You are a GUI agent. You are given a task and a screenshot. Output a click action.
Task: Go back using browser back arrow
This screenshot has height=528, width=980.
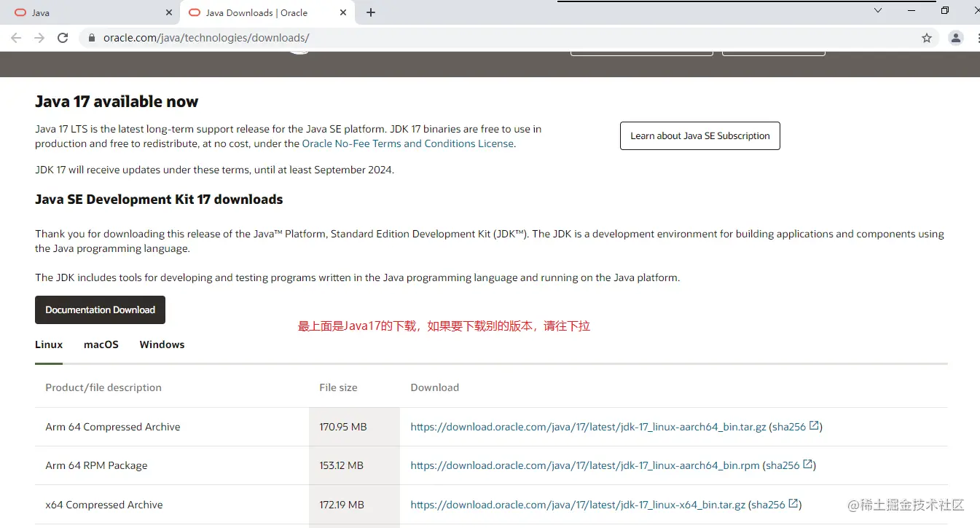pos(16,38)
